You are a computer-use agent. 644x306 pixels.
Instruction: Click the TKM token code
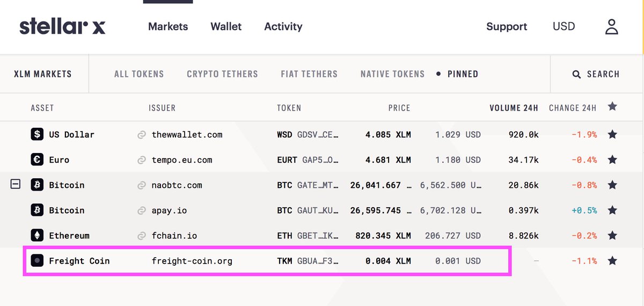pos(284,261)
